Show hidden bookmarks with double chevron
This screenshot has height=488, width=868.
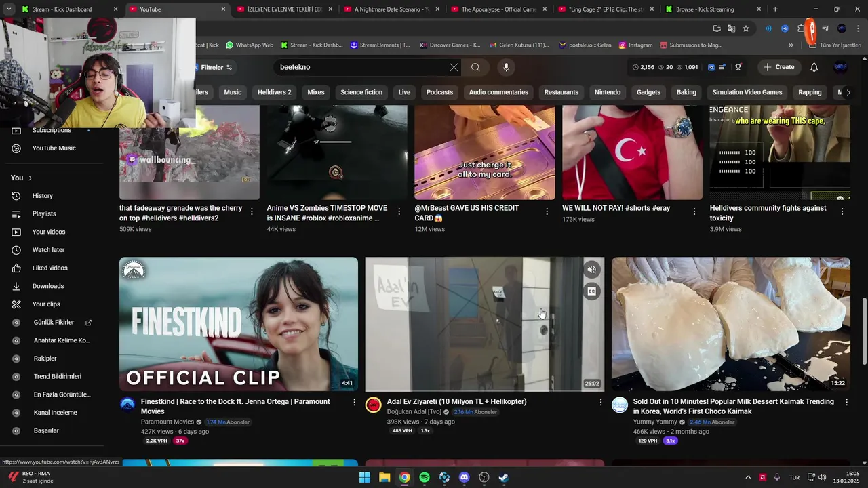coord(791,45)
